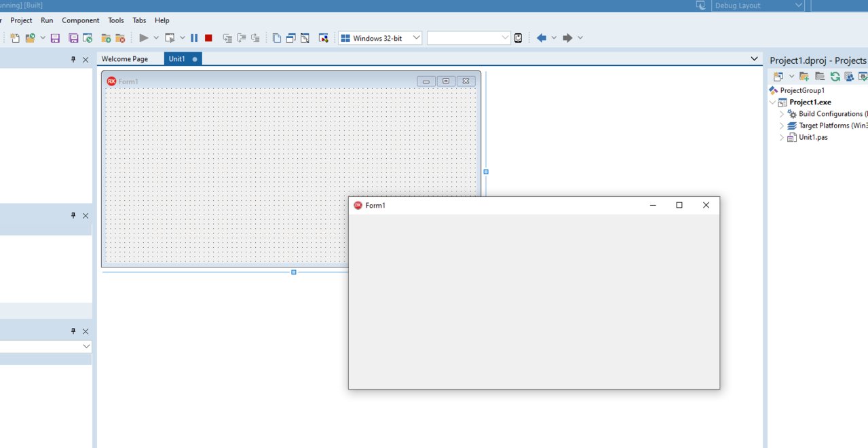The height and width of the screenshot is (448, 868).
Task: Expand the Target Platforms node
Action: coord(782,126)
